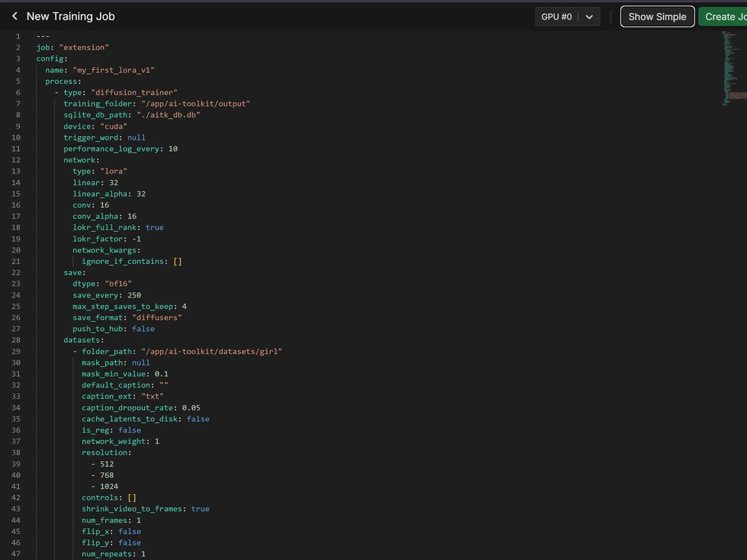Click the save_format "diffusers" value
Screen dimensions: 747x560
pos(157,317)
